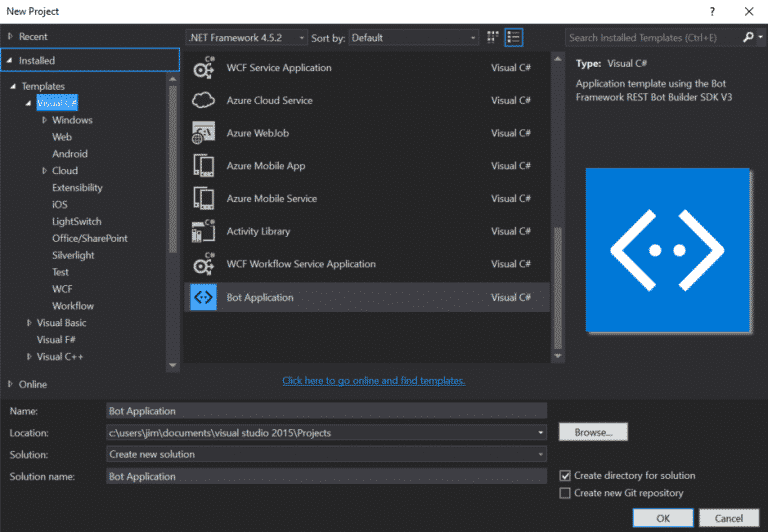Select iOS in the templates tree
The image size is (768, 532).
[x=60, y=204]
